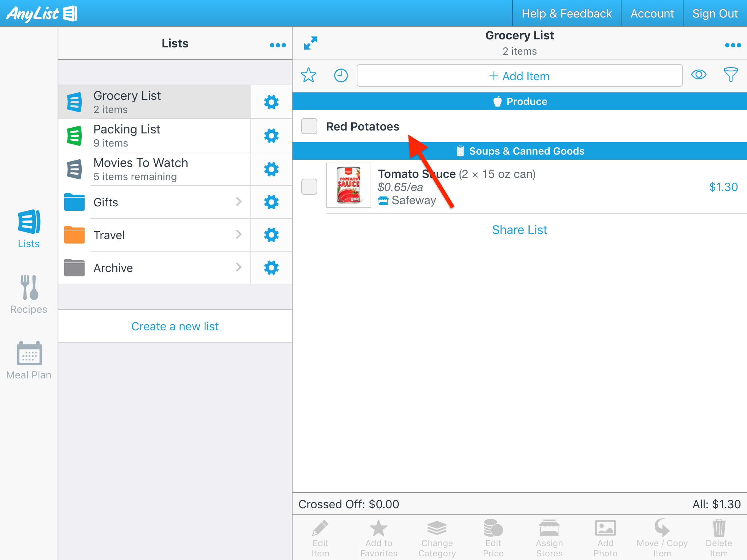Click the Add Item field
This screenshot has width=747, height=560.
[519, 76]
